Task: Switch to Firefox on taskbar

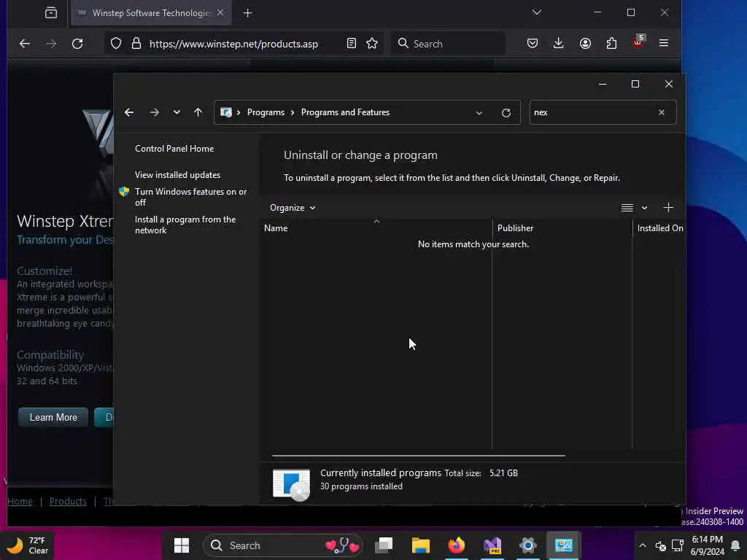Action: (457, 545)
